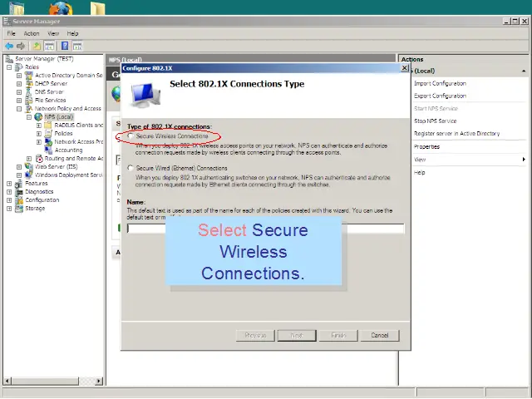This screenshot has width=532, height=399.
Task: Open the Action menu
Action: point(32,33)
